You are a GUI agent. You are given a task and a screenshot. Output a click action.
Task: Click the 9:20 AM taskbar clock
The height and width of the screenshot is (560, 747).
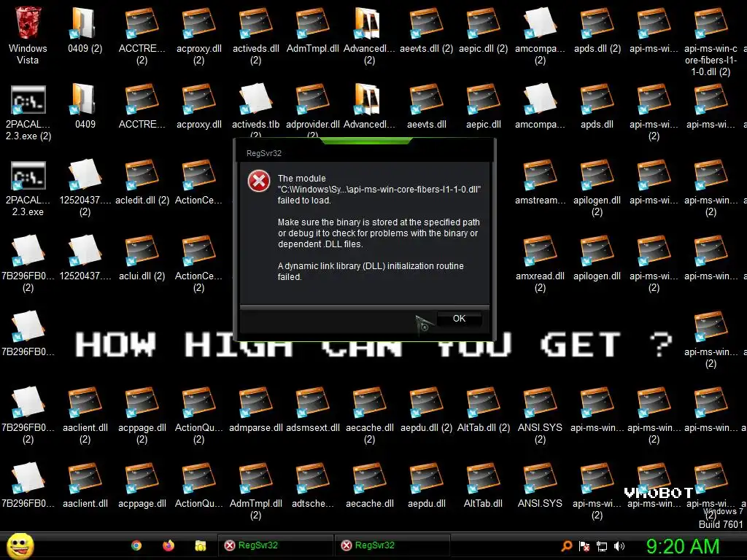tap(683, 546)
